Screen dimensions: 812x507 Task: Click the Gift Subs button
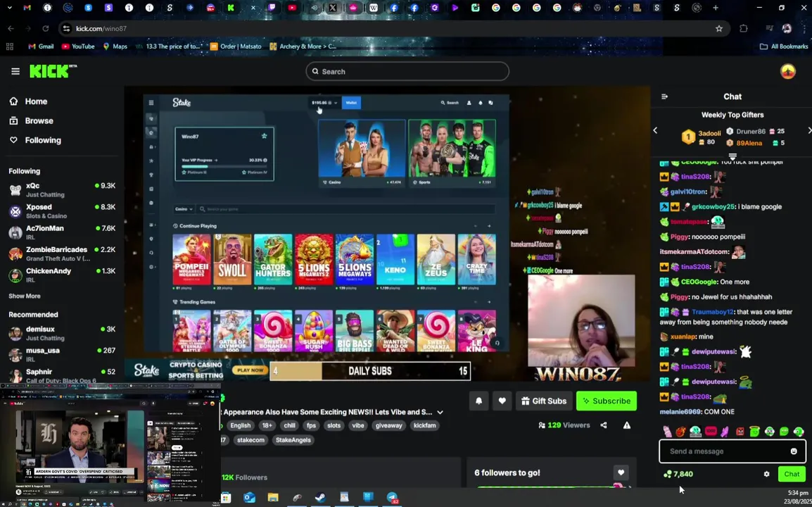pos(544,401)
